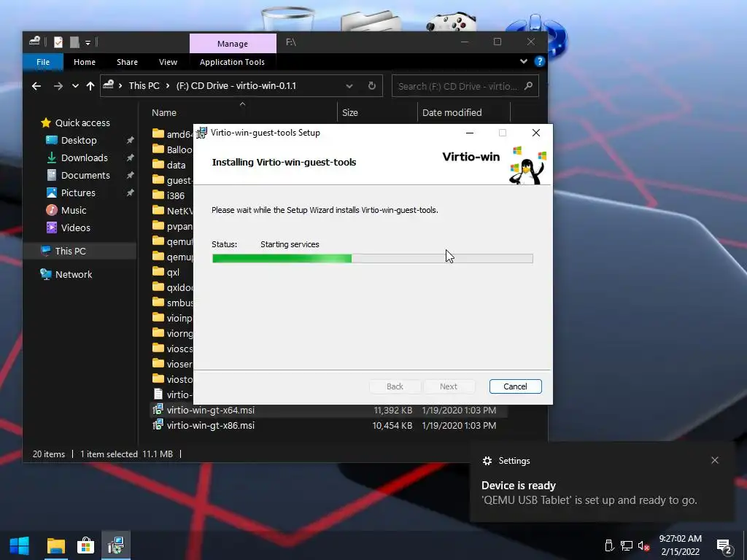Select Network in navigation pane

[x=74, y=274]
